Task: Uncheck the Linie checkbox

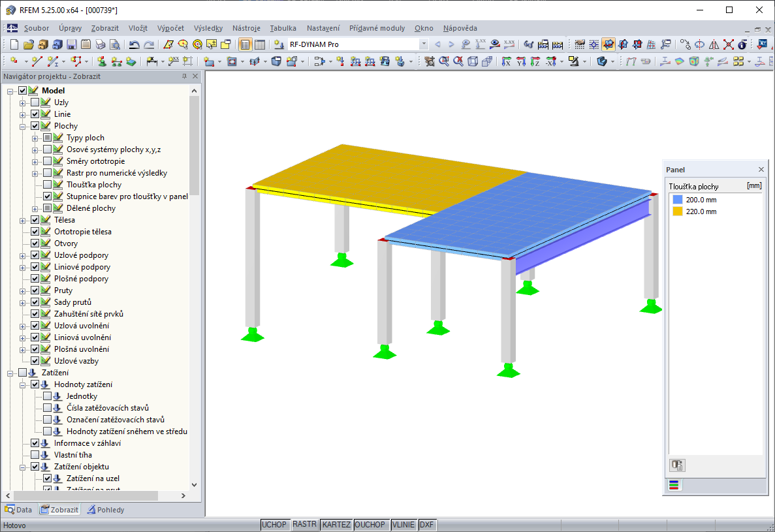Action: (x=35, y=114)
